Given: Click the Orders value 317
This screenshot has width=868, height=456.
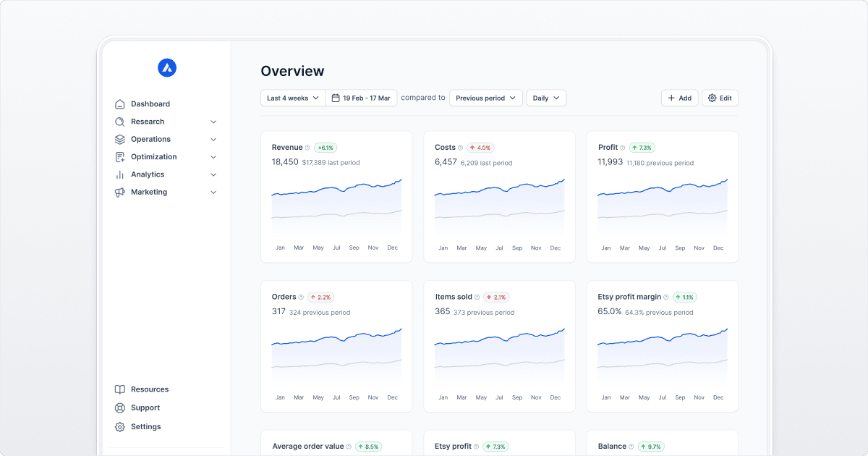Looking at the screenshot, I should tap(278, 312).
